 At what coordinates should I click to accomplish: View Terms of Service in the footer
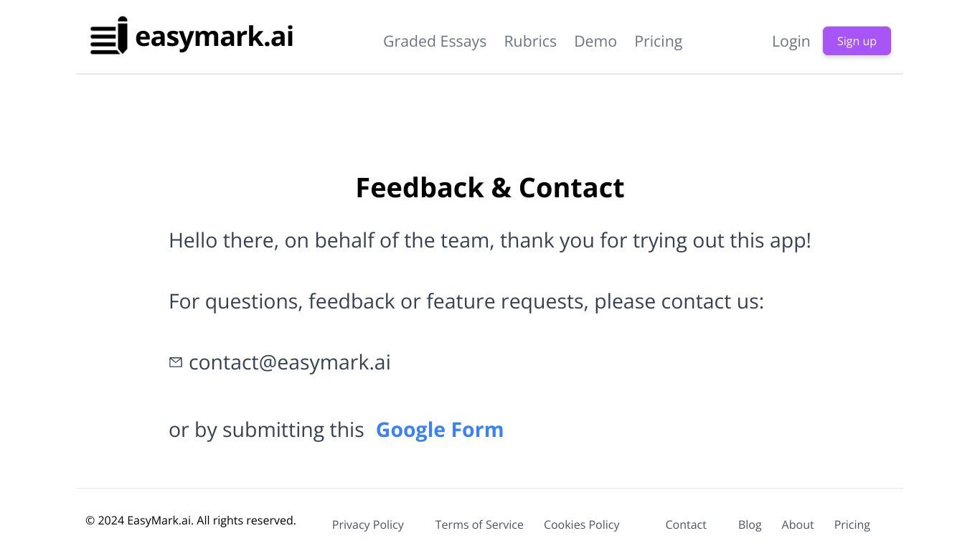479,524
